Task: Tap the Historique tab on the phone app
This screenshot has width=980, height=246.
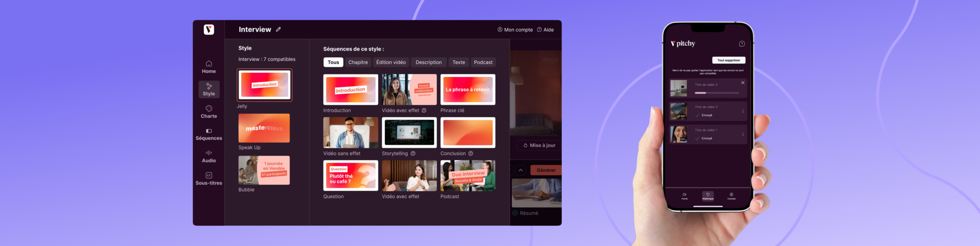Action: click(708, 196)
